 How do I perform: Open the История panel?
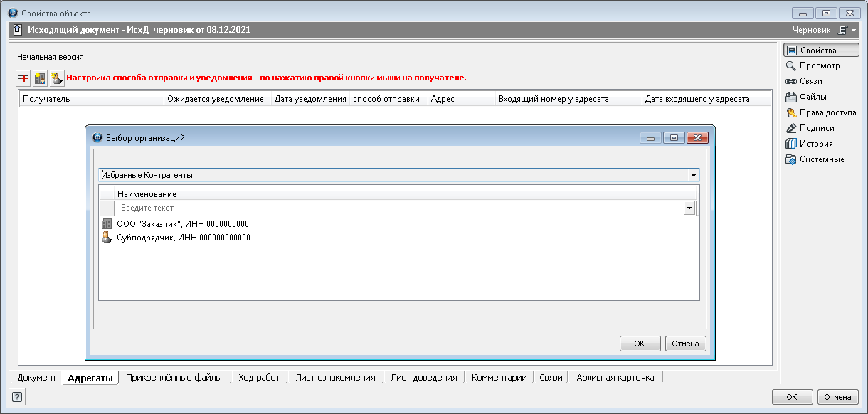tap(815, 144)
